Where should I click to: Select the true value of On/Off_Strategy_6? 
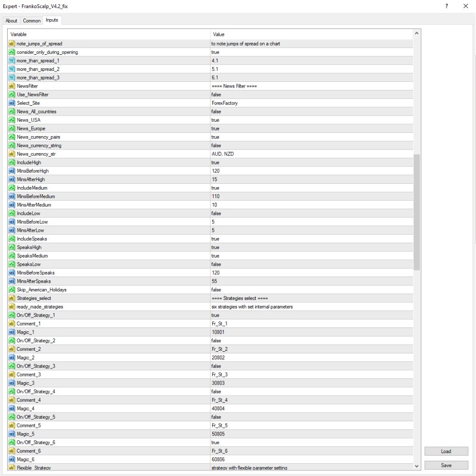point(215,443)
